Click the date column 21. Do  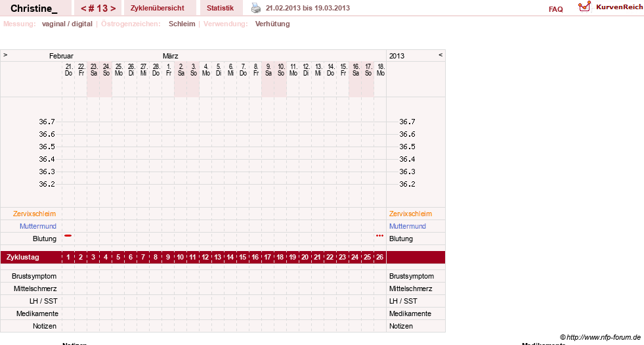pyautogui.click(x=68, y=70)
